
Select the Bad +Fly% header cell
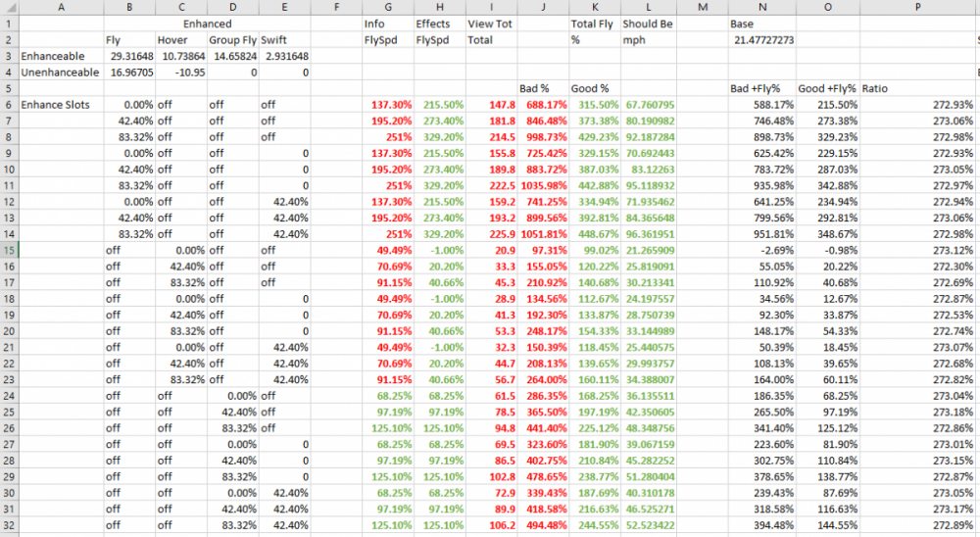(x=761, y=88)
